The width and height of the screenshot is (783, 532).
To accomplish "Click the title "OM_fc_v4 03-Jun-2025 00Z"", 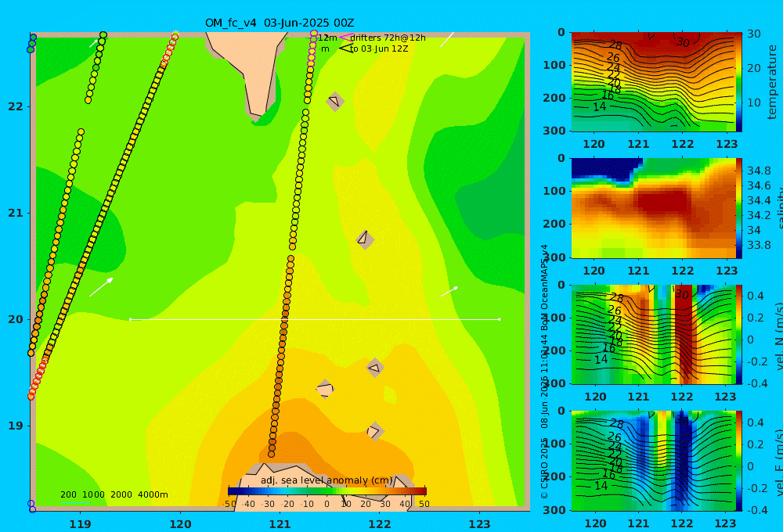I will pos(280,23).
